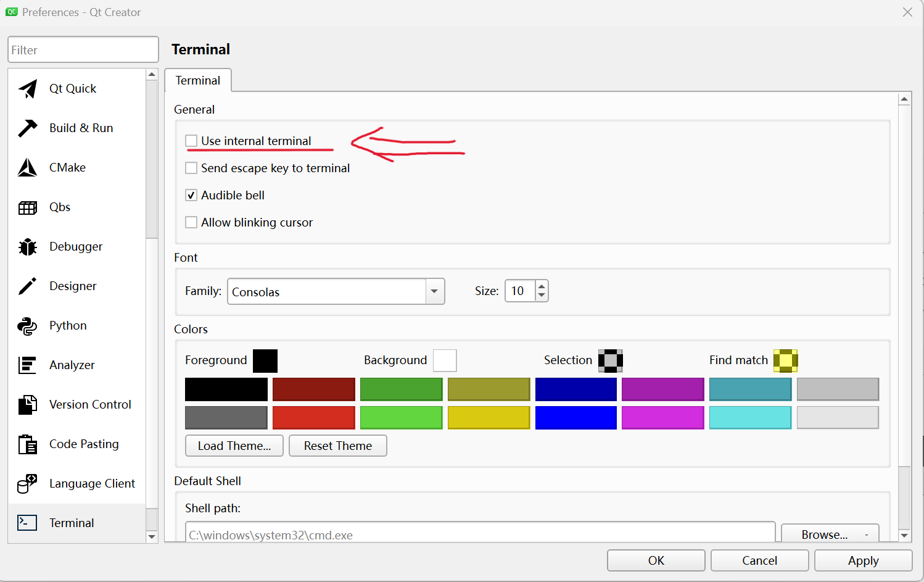Choose the Debugger bug icon

pos(28,247)
